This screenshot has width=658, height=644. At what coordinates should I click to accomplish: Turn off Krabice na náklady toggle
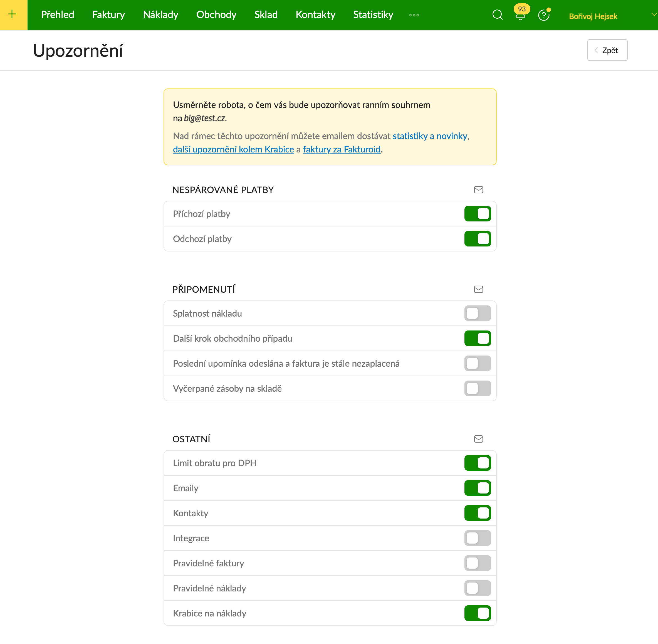[x=477, y=613]
